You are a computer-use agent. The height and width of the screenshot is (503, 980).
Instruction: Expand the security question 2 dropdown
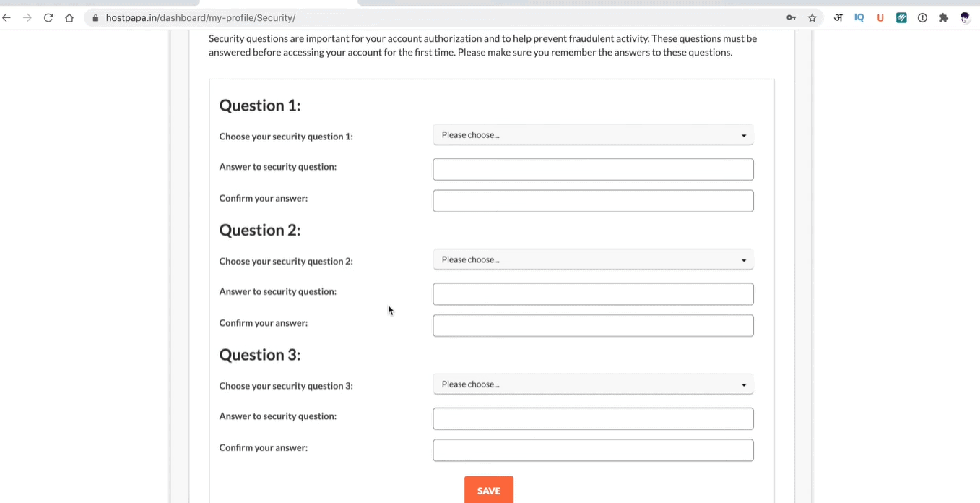[593, 260]
